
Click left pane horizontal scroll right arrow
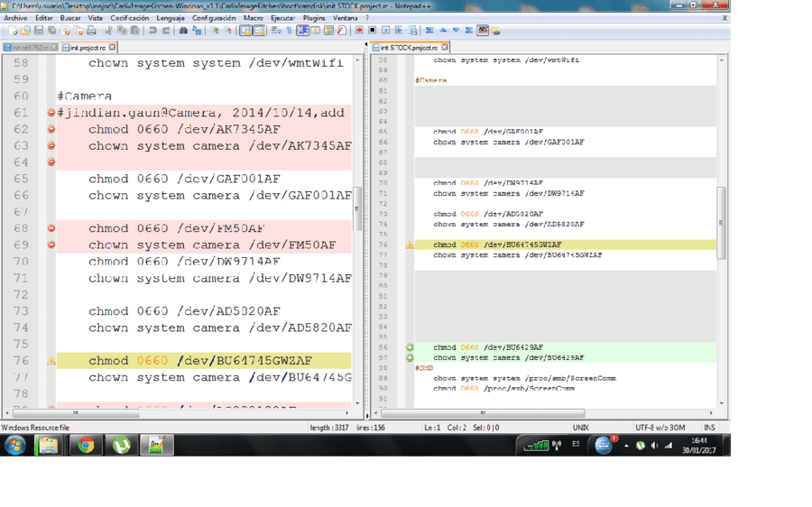point(347,413)
